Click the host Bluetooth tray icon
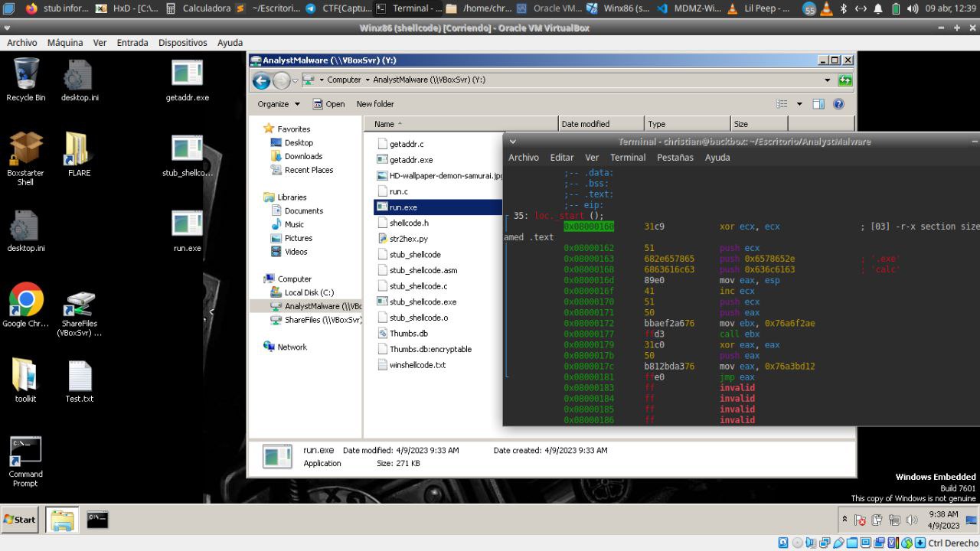This screenshot has height=551, width=980. tap(844, 8)
